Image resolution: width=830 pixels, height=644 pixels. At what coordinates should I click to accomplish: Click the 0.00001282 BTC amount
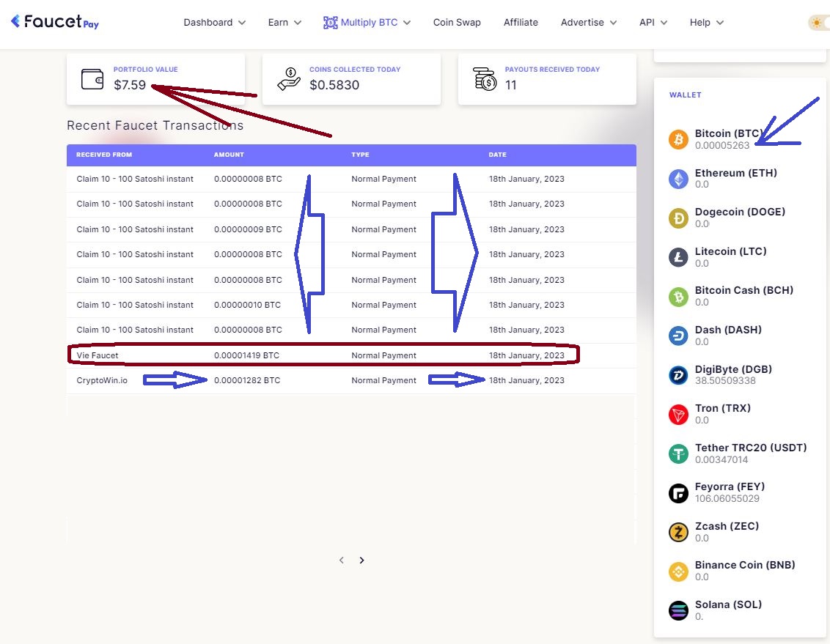pos(246,380)
